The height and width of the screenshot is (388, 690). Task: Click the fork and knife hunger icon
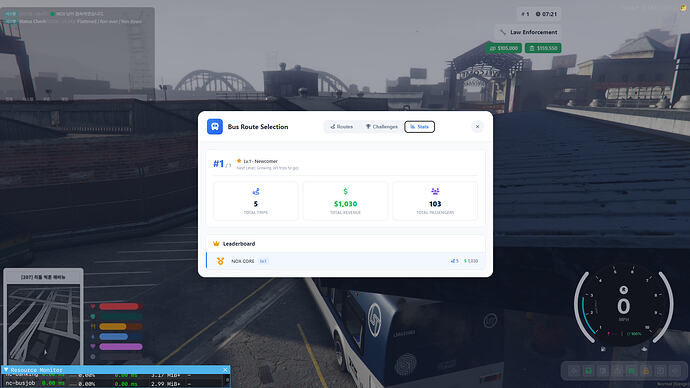pos(93,326)
